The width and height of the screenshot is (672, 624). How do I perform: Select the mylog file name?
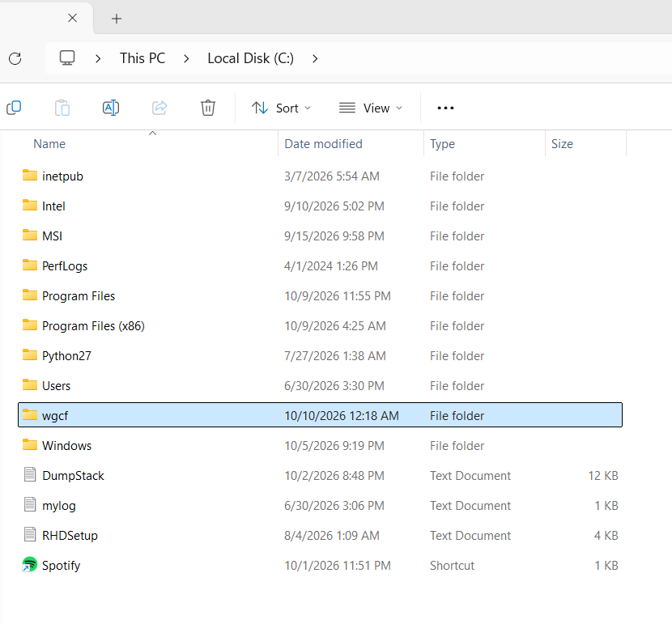click(x=59, y=506)
